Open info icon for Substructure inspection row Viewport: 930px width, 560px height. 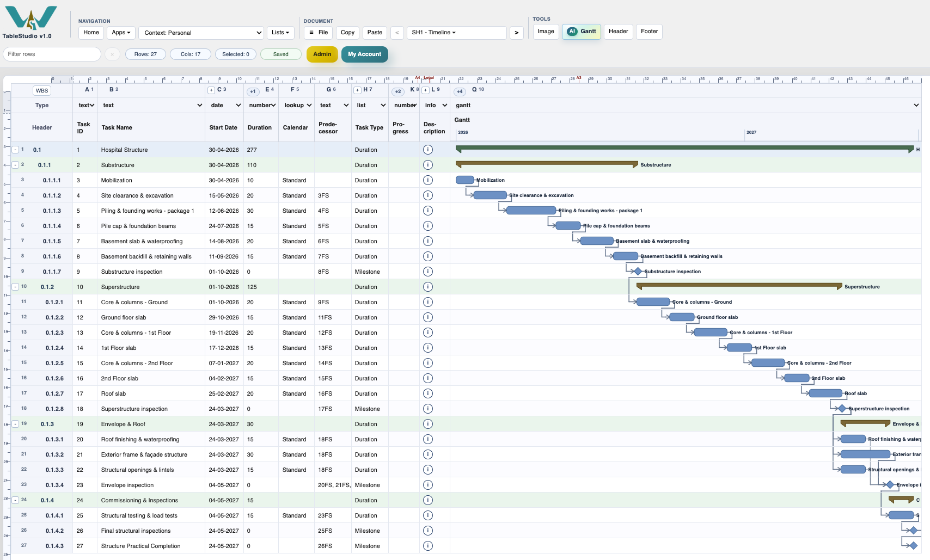428,272
